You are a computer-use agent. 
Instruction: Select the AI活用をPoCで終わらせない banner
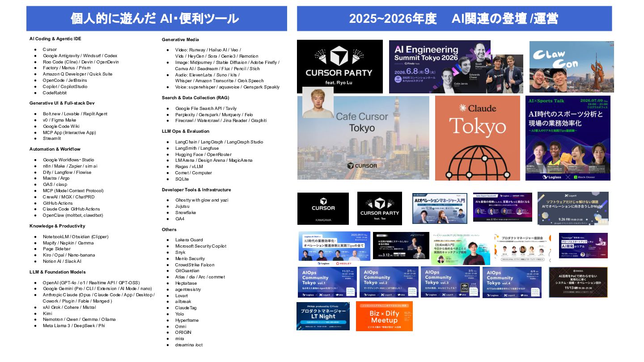pos(578,282)
